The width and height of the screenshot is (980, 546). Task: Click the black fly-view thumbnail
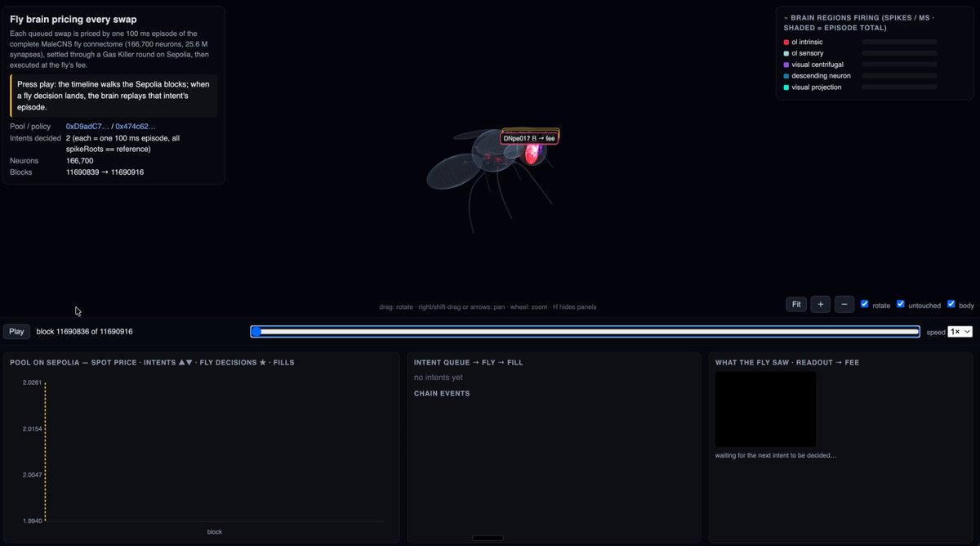(765, 409)
